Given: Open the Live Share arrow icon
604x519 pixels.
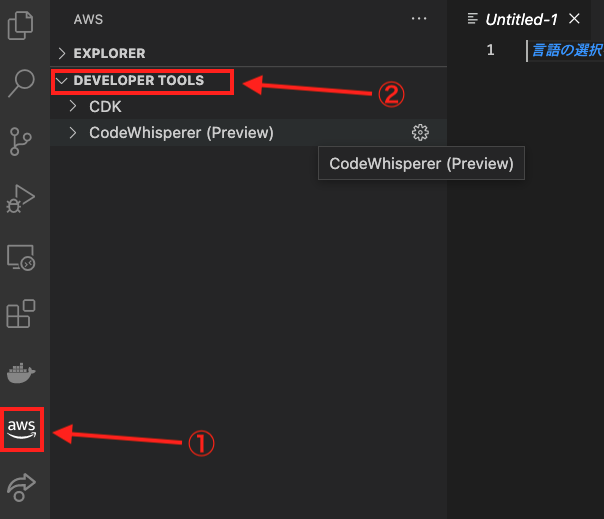Looking at the screenshot, I should 21,487.
